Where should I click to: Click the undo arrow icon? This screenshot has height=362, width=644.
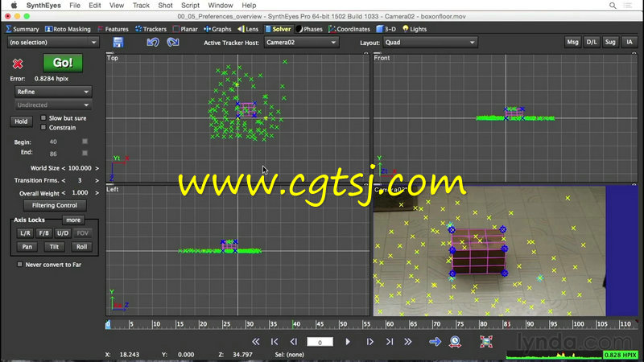pyautogui.click(x=153, y=43)
